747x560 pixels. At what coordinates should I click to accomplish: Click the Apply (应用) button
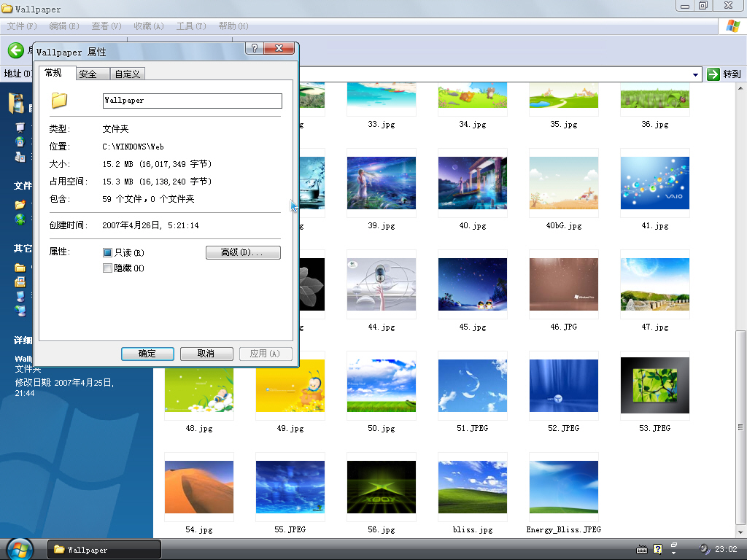point(266,354)
